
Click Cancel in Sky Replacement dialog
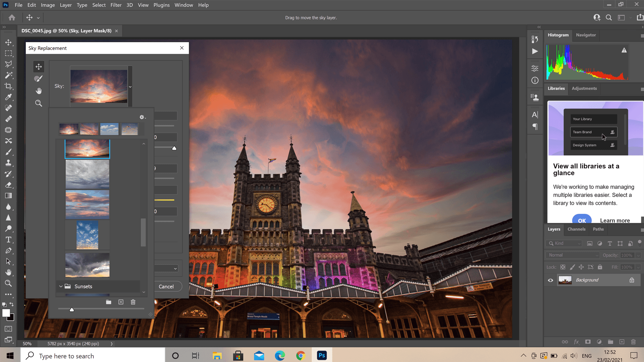point(166,287)
